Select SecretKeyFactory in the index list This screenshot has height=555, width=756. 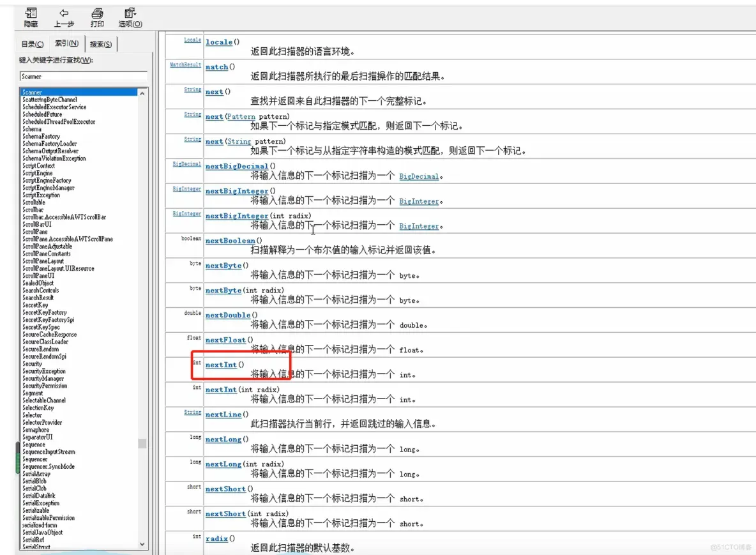point(44,312)
